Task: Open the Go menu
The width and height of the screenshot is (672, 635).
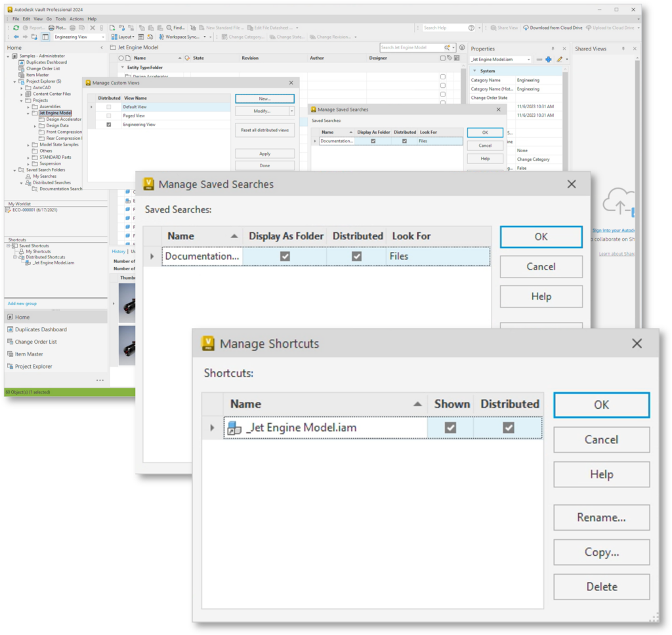Action: (x=49, y=19)
